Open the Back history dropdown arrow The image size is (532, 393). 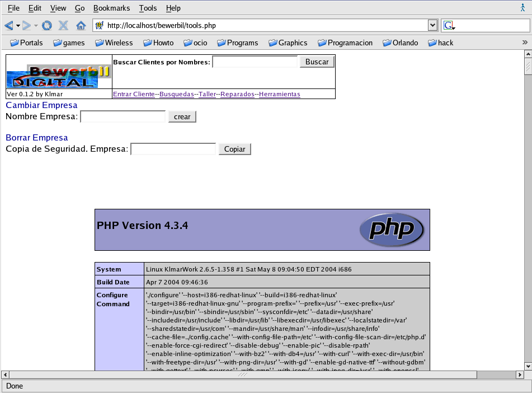coord(18,26)
